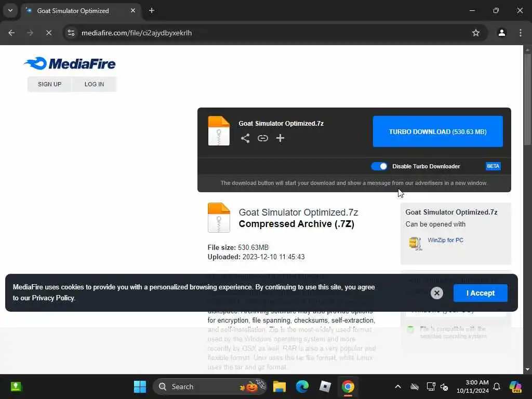
Task: Open the Privacy Policy link
Action: click(x=53, y=298)
